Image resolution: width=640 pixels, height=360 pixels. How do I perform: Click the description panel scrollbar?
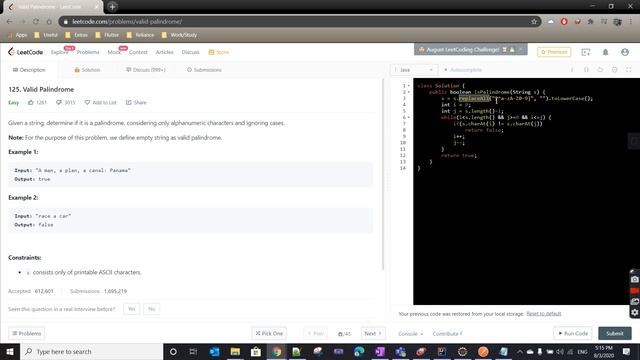(x=383, y=174)
